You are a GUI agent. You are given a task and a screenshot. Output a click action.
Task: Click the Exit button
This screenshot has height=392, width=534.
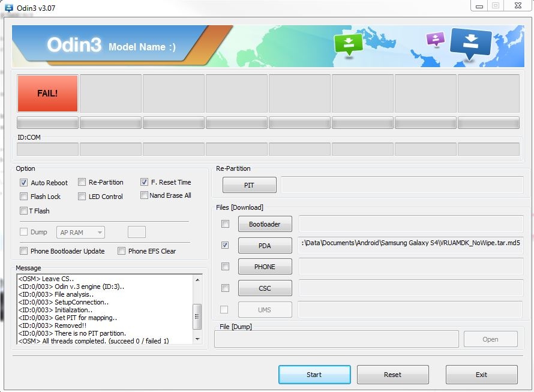[482, 375]
